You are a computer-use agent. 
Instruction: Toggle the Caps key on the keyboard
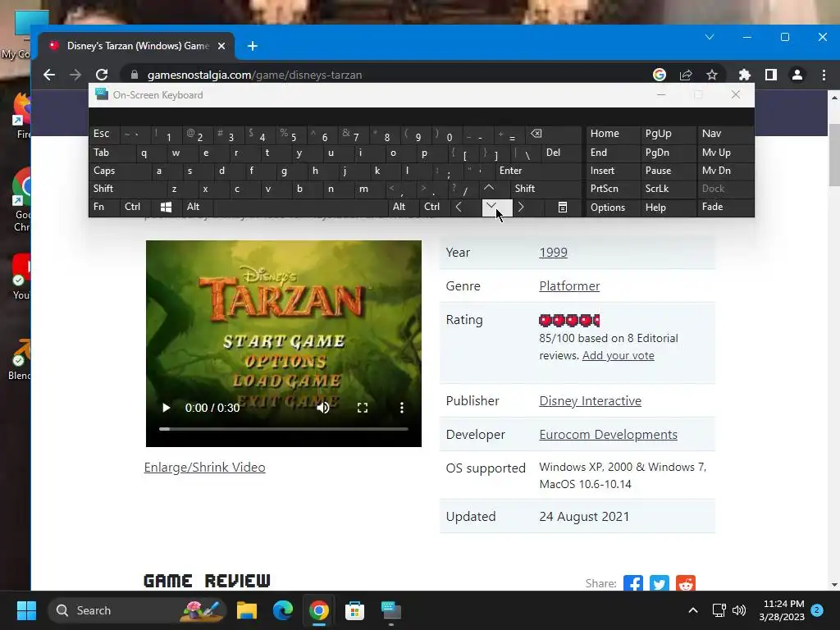(x=119, y=171)
